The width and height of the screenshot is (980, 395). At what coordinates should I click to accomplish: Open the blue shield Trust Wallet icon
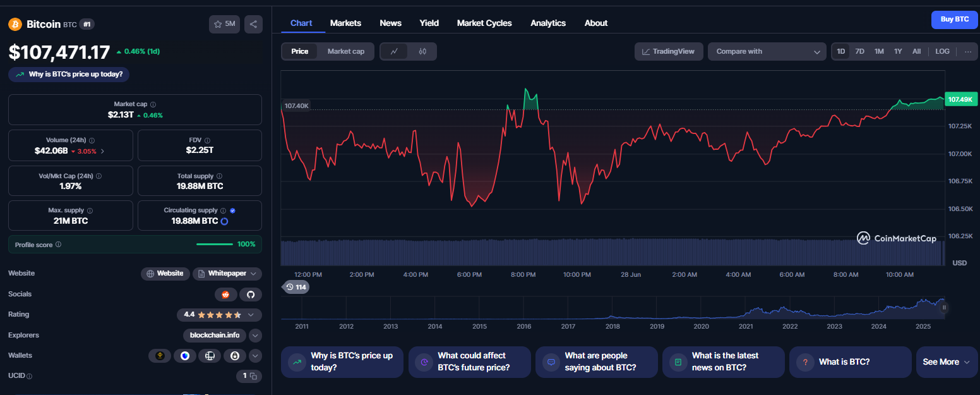185,356
